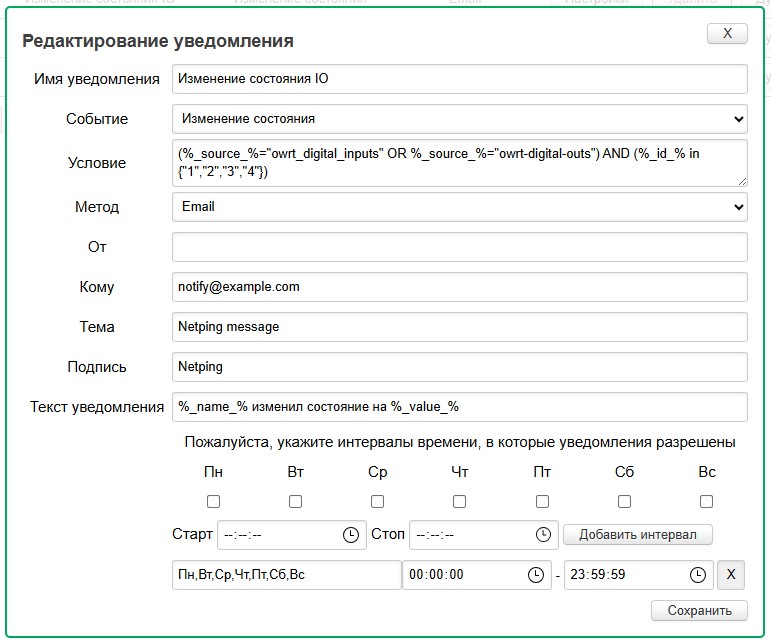Image resolution: width=771 pixels, height=644 pixels.
Task: Select the Тема field containing Netping message
Action: (459, 327)
